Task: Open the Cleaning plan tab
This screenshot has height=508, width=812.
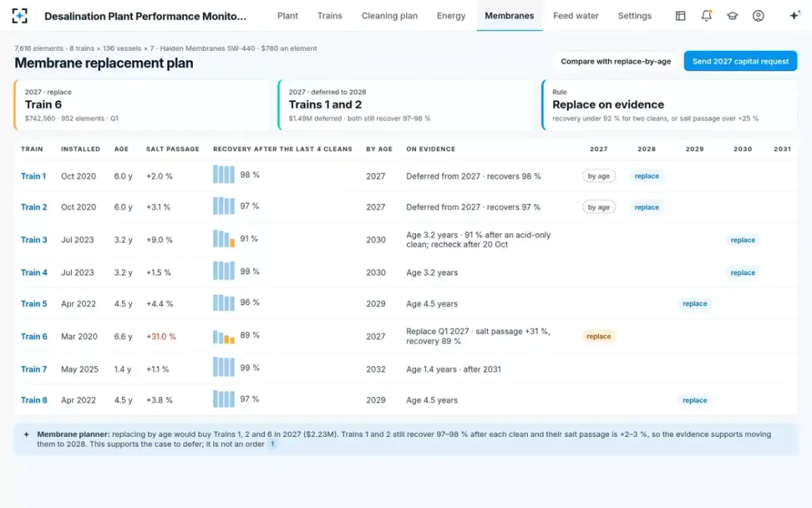Action: (390, 16)
